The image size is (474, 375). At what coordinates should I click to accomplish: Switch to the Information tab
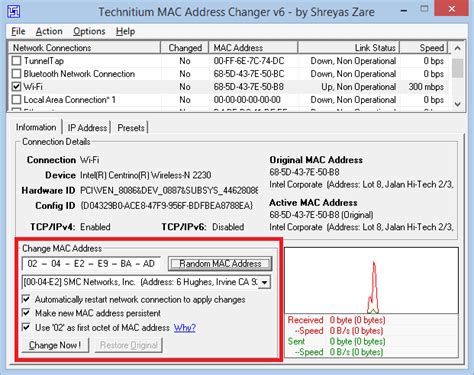[x=36, y=127]
